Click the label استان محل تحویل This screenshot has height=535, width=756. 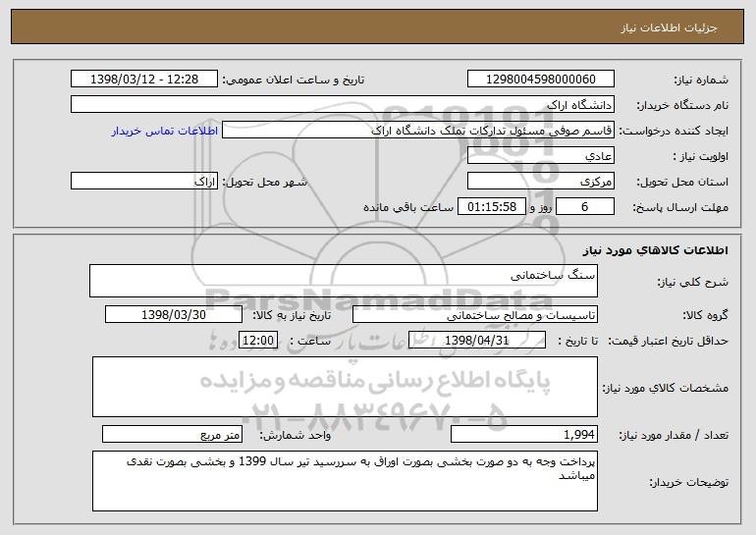pyautogui.click(x=682, y=182)
